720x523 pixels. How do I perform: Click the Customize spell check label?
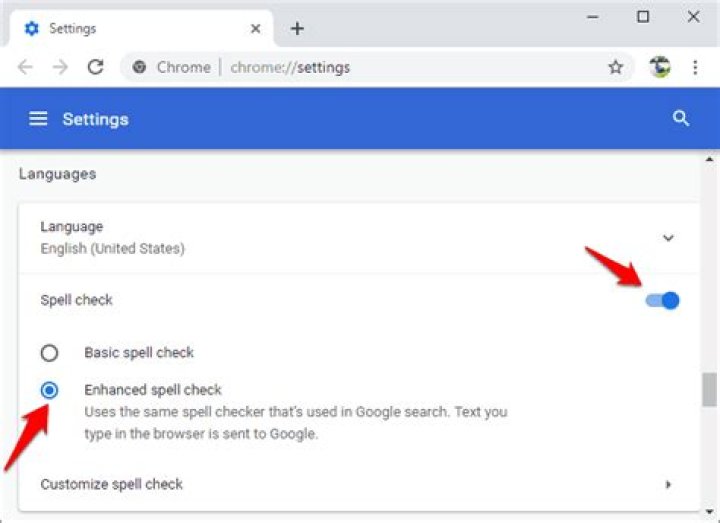[x=112, y=484]
